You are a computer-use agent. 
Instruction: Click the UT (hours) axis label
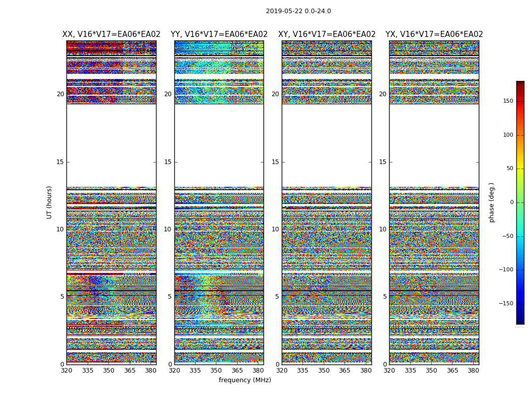(x=49, y=202)
